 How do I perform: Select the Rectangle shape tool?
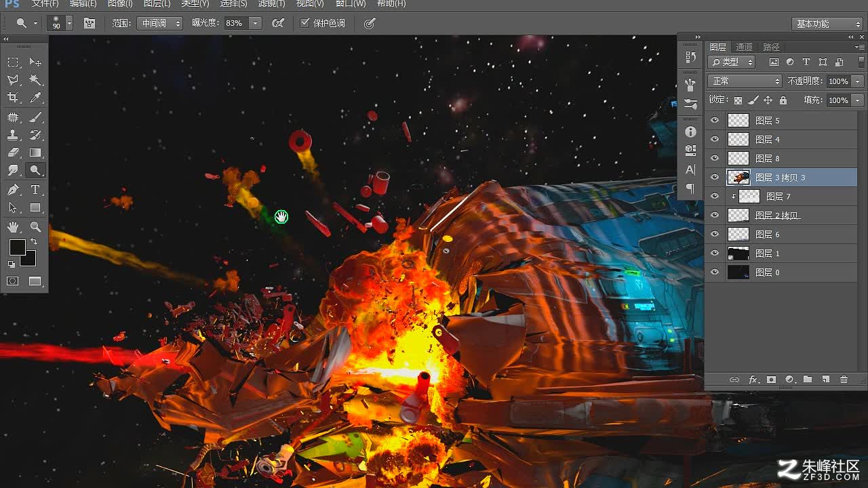(35, 207)
